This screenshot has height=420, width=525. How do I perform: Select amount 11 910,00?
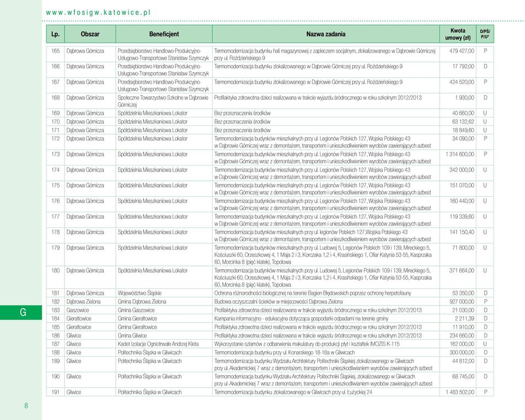463,327
